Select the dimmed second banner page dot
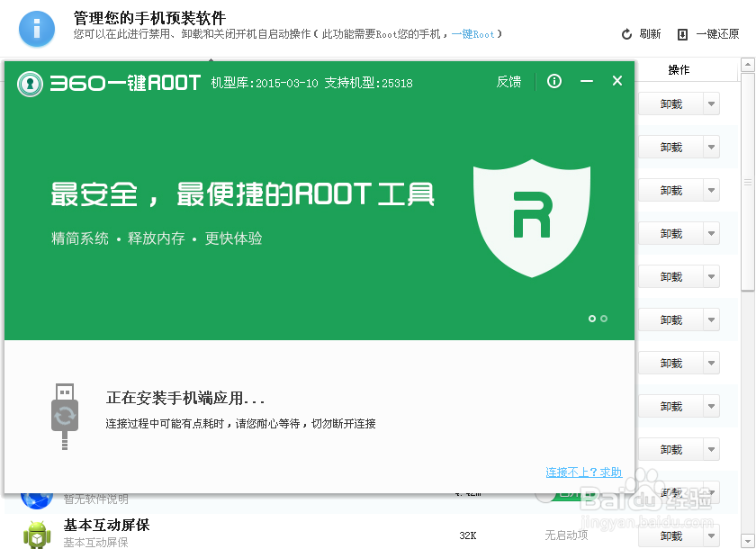 pos(604,319)
